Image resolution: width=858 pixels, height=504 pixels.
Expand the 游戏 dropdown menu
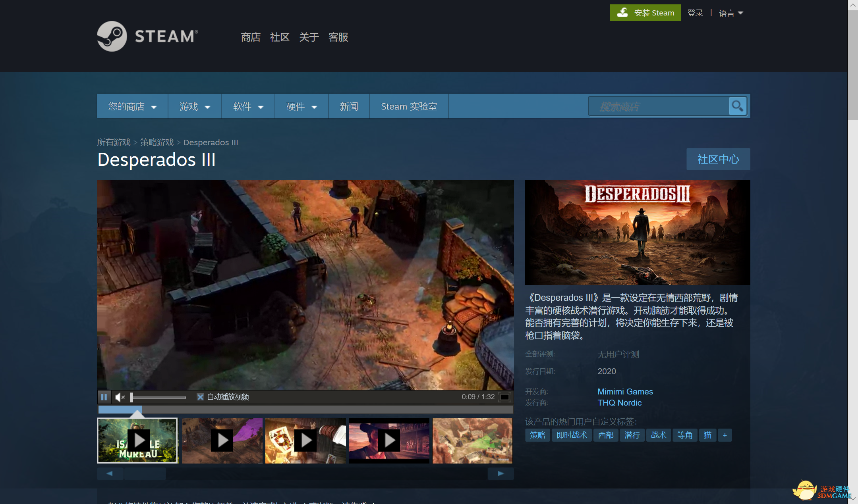tap(195, 106)
